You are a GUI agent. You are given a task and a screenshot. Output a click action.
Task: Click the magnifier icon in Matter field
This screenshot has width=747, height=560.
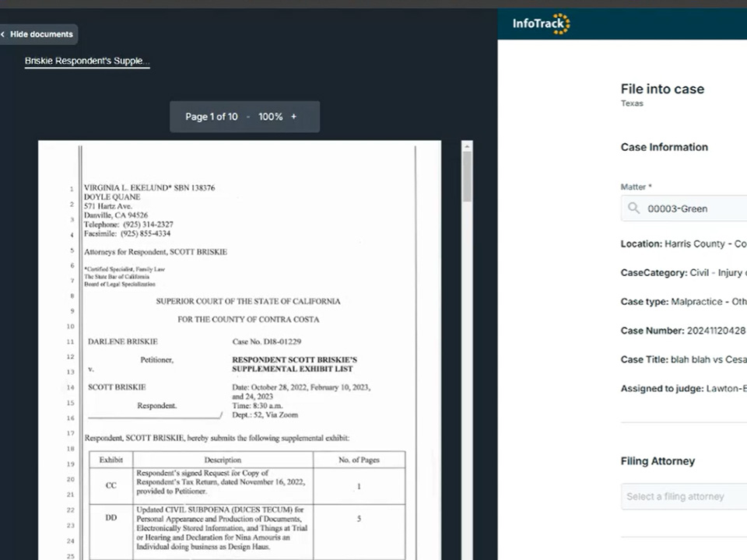634,208
